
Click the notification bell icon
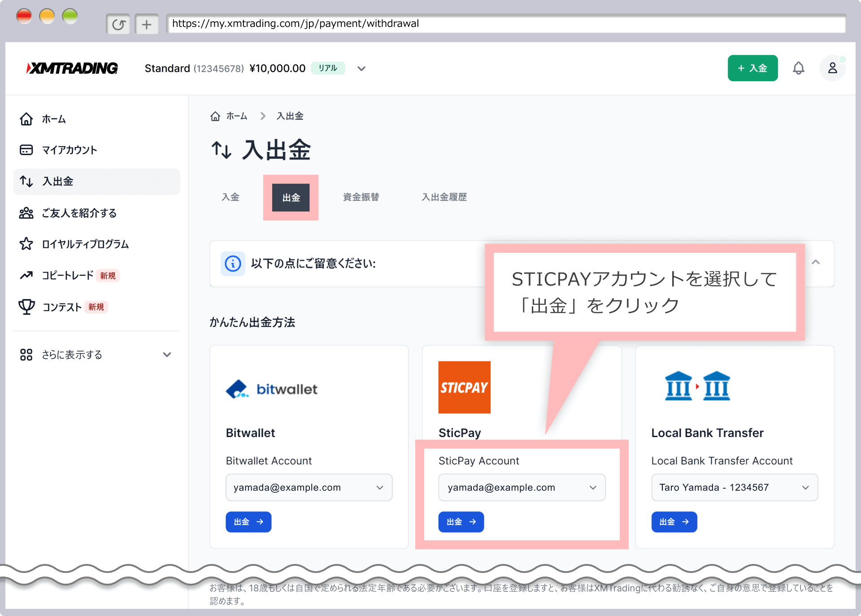798,68
